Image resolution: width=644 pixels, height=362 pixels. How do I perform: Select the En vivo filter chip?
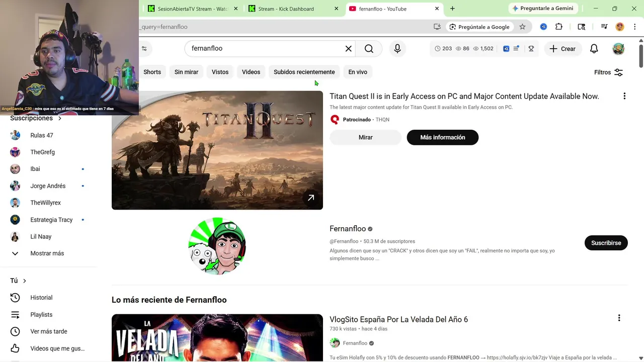click(358, 72)
